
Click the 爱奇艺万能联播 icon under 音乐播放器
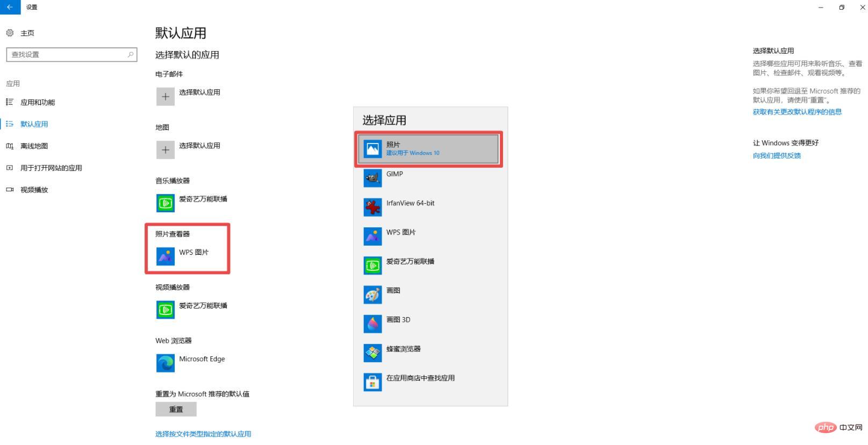[x=166, y=203]
